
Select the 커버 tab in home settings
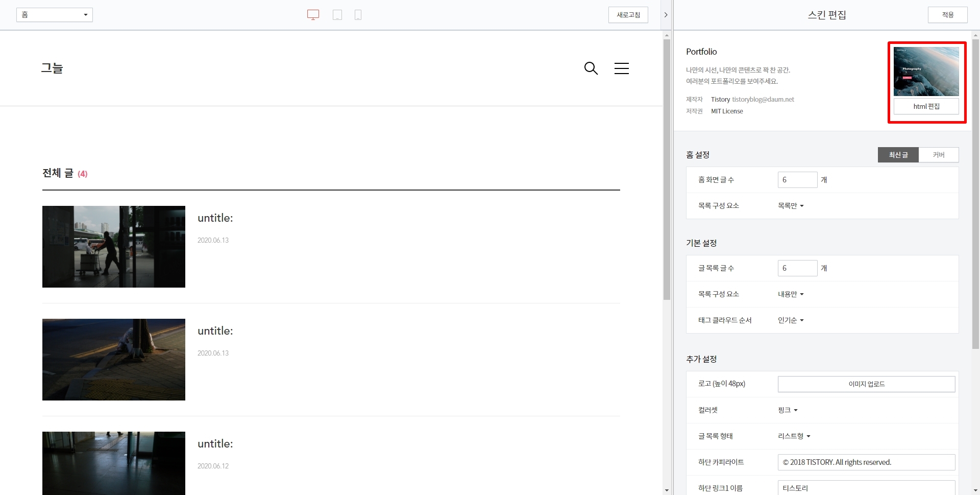pyautogui.click(x=939, y=155)
